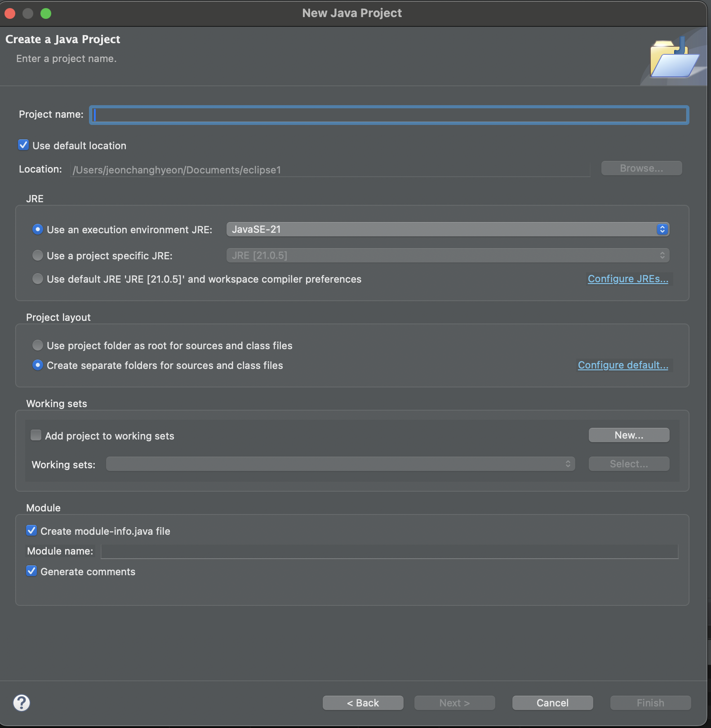
Task: Click the Location path field
Action: 330,170
